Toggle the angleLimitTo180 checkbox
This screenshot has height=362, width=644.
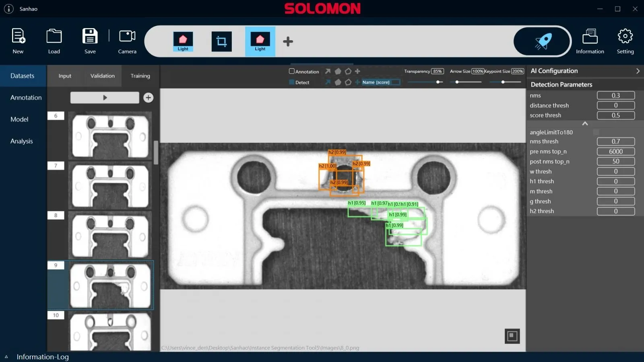(x=596, y=132)
